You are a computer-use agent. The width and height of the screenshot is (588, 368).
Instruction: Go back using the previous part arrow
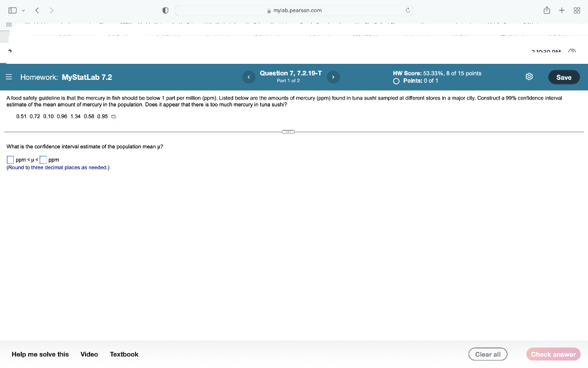(249, 76)
